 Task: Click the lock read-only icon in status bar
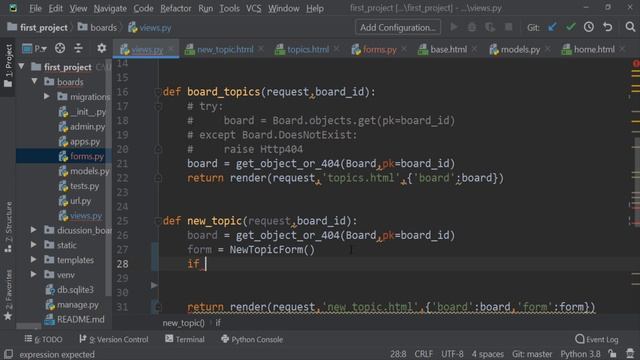(x=612, y=354)
